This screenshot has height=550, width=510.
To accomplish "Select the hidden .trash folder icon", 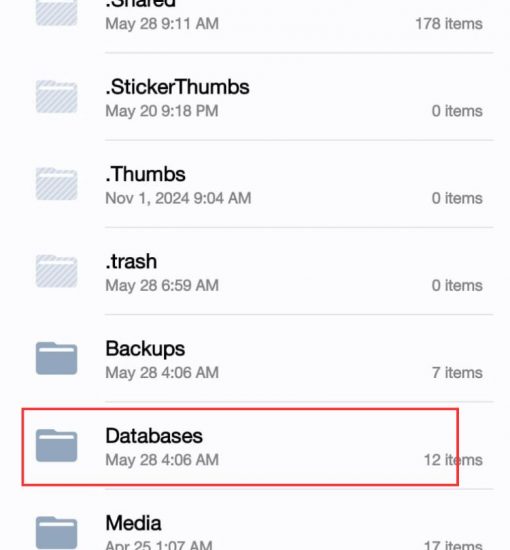I will (56, 271).
